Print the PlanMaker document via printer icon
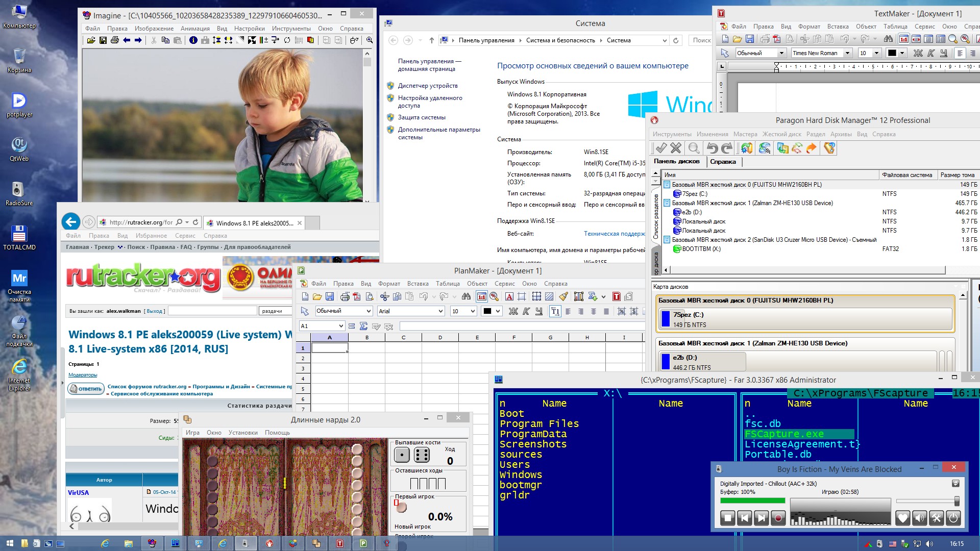 coord(345,297)
